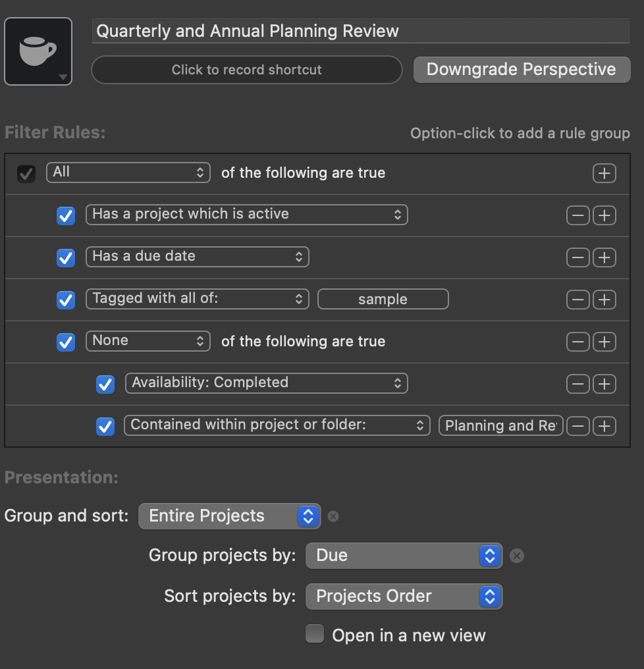
Task: Edit the perspective name text field
Action: (360, 31)
